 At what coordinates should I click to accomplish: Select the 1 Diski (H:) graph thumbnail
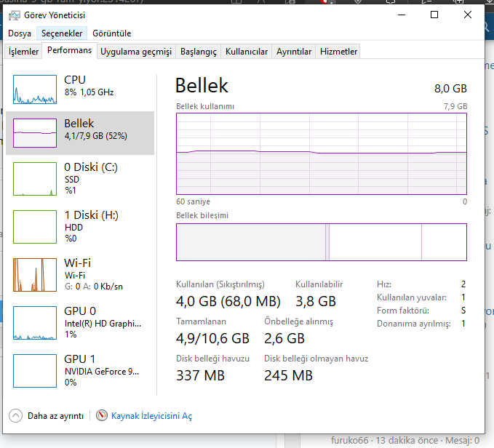click(x=35, y=227)
